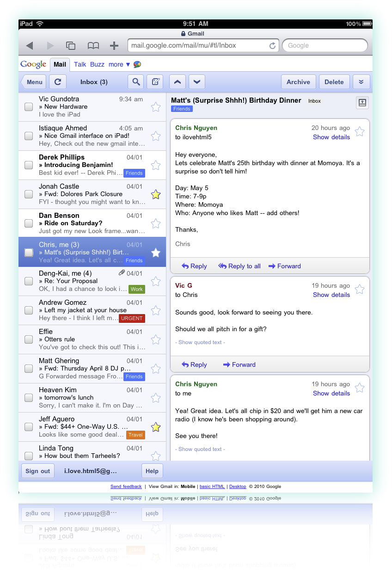Archive the conversation

coord(299,82)
